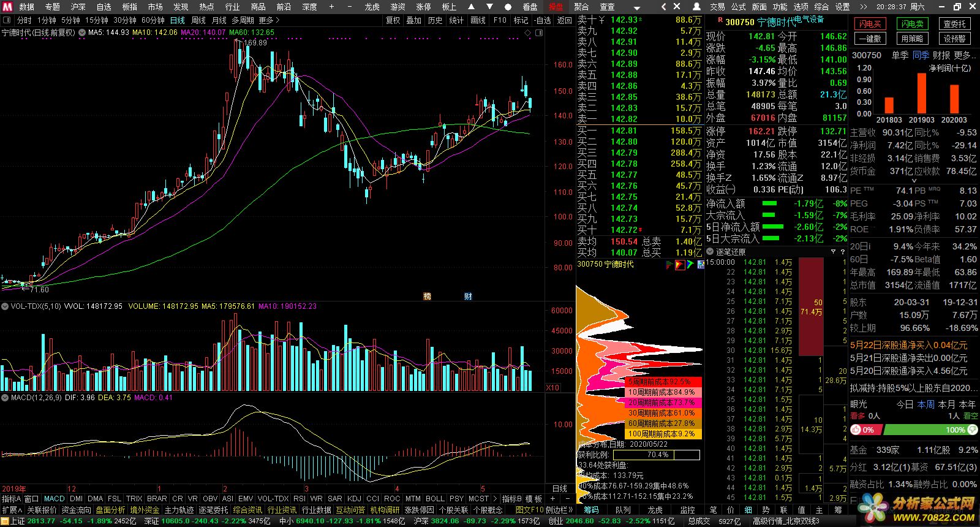The width and height of the screenshot is (980, 527).
Task: Switch to 60分钟 period tab
Action: click(x=153, y=20)
